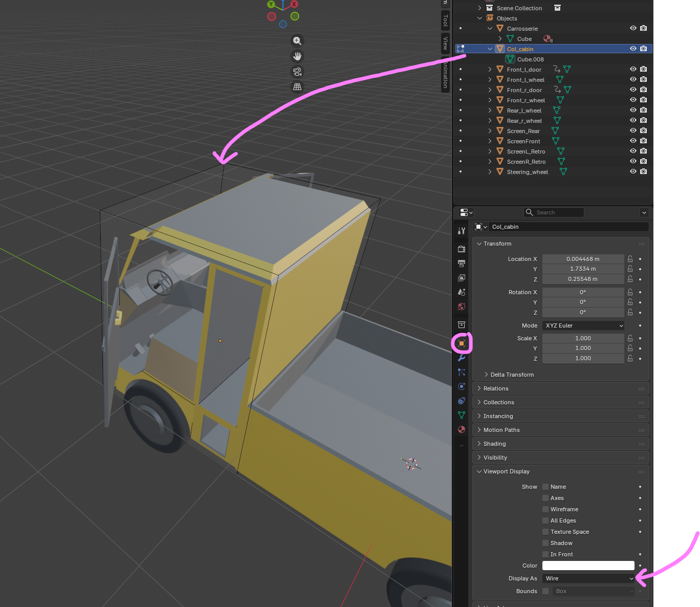The width and height of the screenshot is (700, 607).
Task: Collapse the Carrosserie tree item
Action: 490,29
